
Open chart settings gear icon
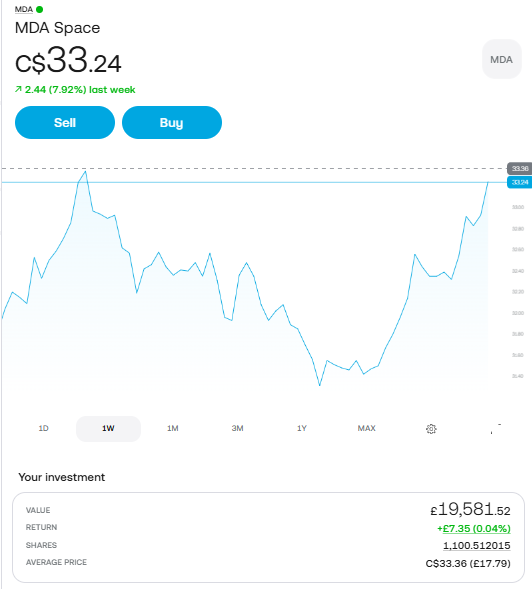tap(431, 429)
